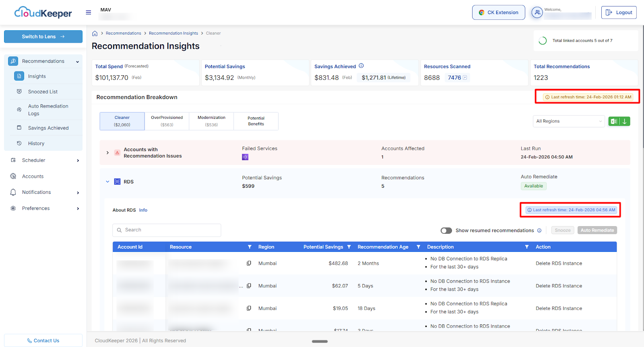The height and width of the screenshot is (347, 644).
Task: Open the All Regions dropdown
Action: pos(569,121)
